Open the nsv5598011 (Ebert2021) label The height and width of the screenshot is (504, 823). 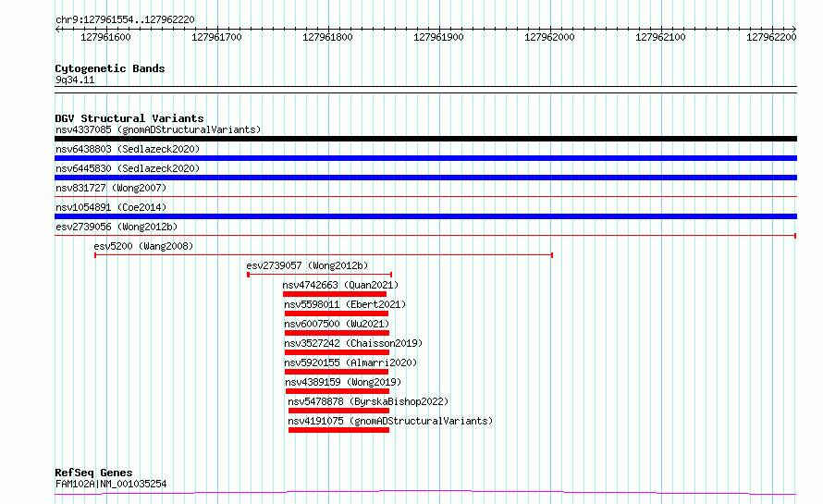pyautogui.click(x=345, y=304)
